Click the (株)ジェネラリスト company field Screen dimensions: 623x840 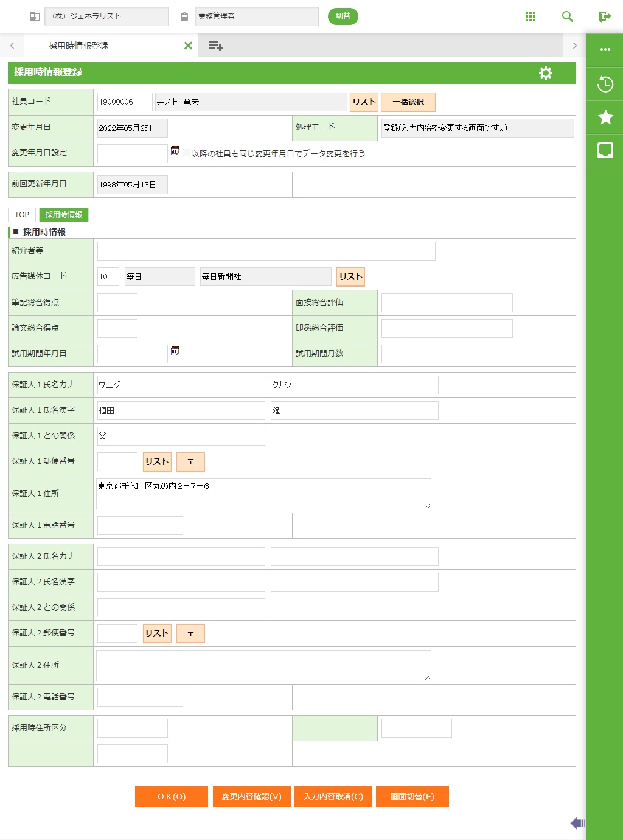[x=106, y=16]
